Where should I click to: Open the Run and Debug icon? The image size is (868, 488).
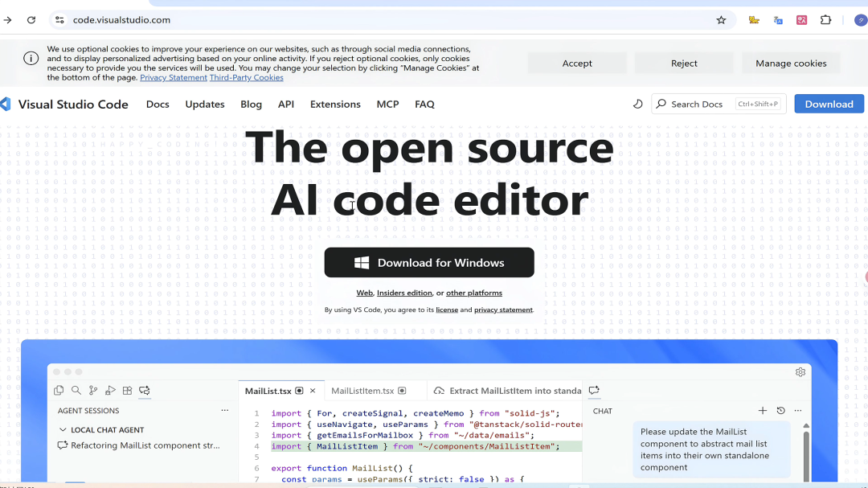click(110, 391)
